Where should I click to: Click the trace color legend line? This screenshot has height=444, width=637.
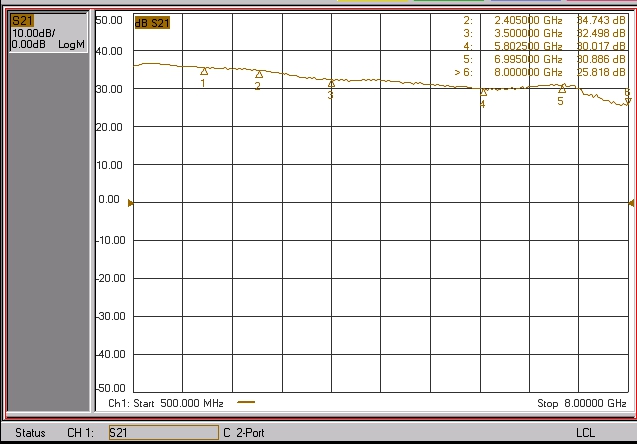click(246, 403)
